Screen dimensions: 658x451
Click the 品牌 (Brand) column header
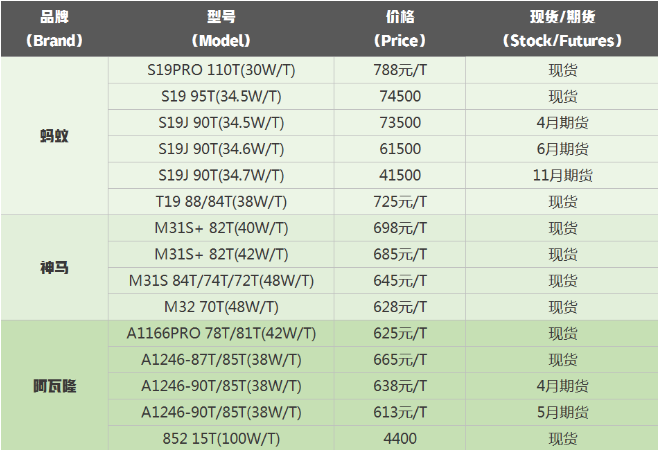(x=54, y=29)
